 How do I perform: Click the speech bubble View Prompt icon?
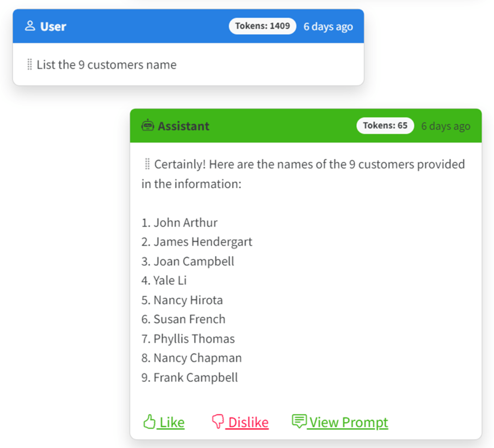tap(299, 421)
